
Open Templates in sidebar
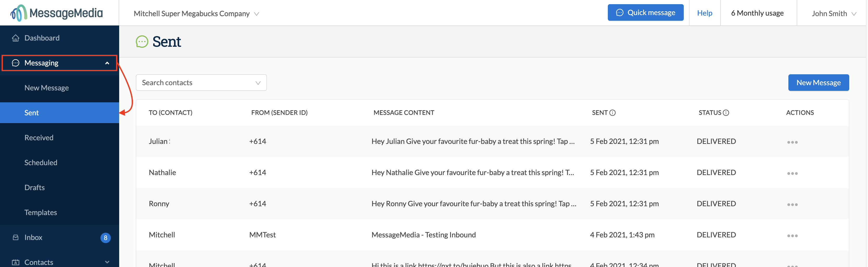tap(40, 212)
